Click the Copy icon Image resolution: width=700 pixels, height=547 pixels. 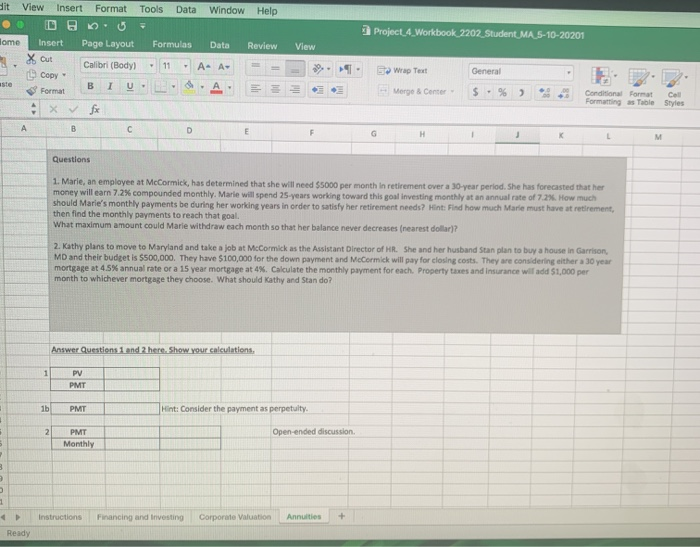[x=31, y=75]
